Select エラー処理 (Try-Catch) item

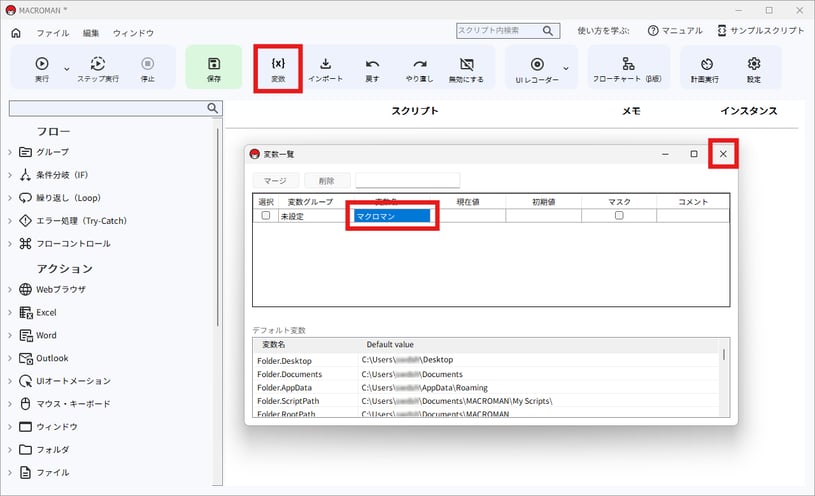[x=81, y=220]
